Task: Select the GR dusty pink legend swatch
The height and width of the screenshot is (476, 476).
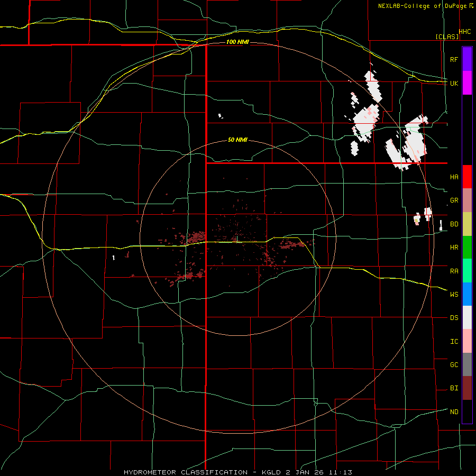Action: coord(467,200)
